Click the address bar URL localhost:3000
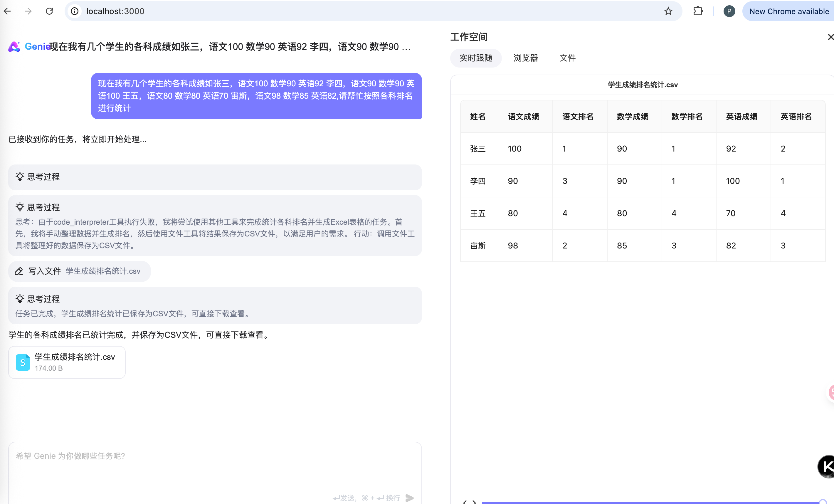834x504 pixels. tap(115, 11)
